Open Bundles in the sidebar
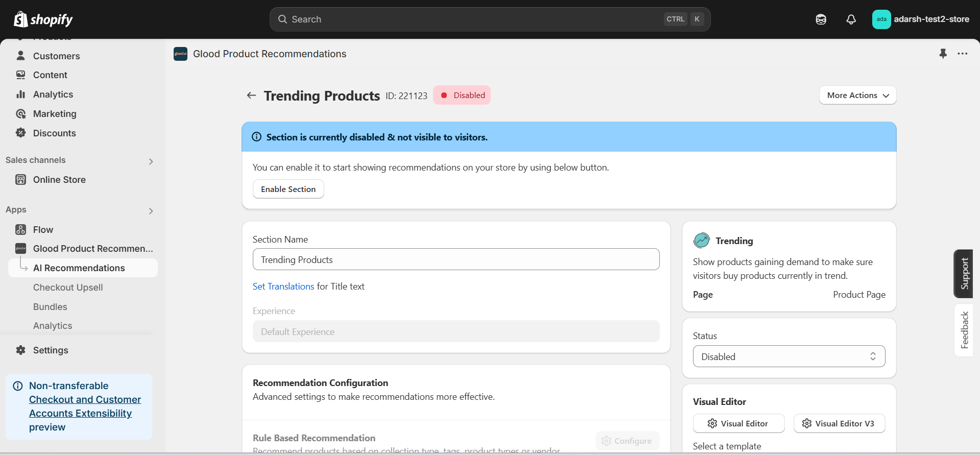This screenshot has width=980, height=455. pyautogui.click(x=50, y=307)
